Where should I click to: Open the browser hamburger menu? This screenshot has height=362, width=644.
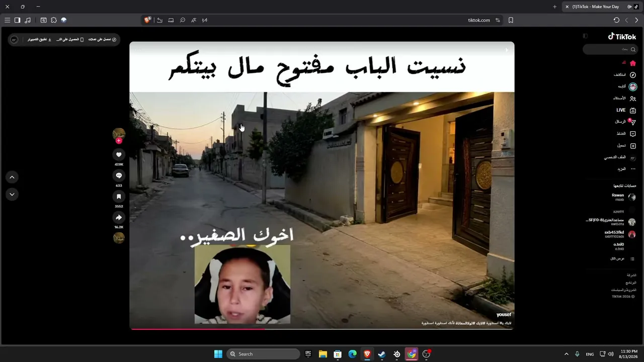click(x=7, y=20)
